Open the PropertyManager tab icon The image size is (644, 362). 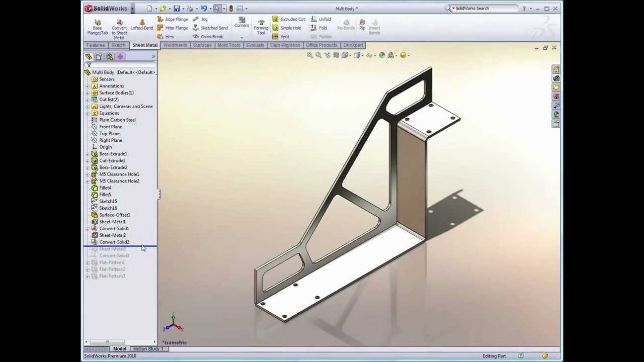point(99,57)
